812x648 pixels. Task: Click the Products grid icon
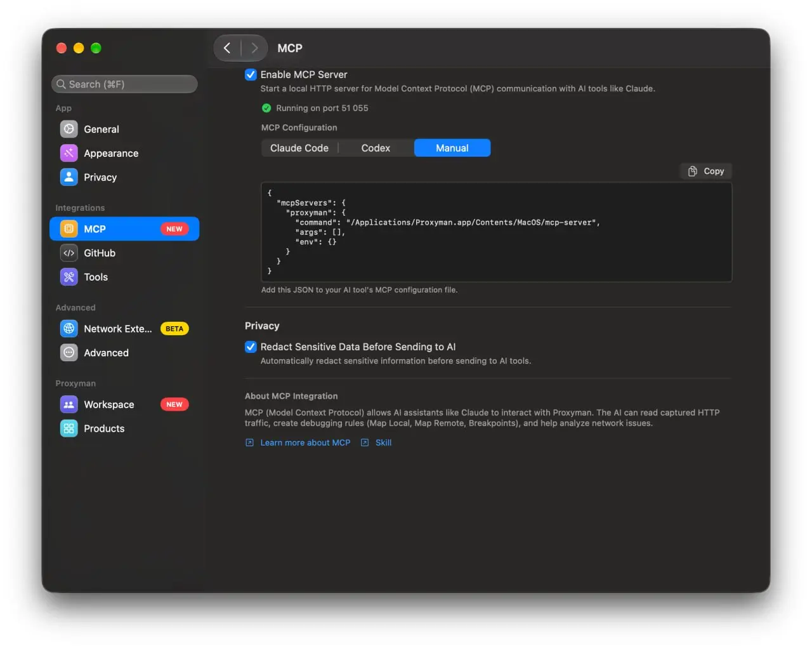(69, 428)
